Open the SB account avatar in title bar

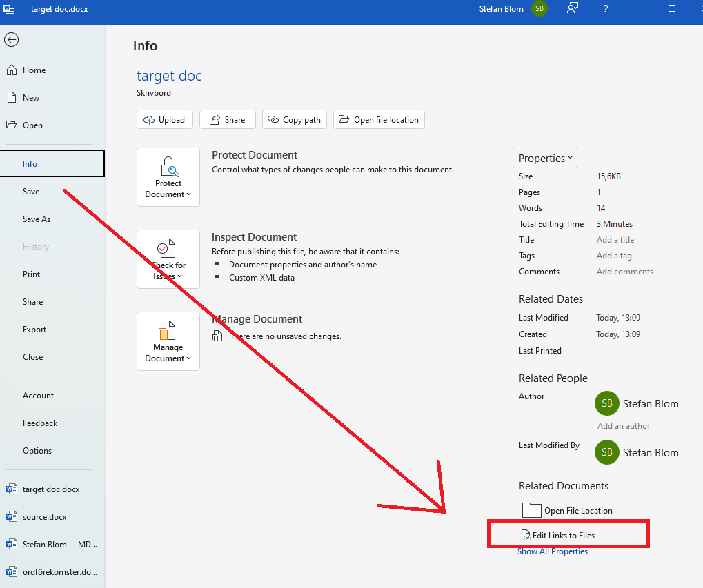click(539, 8)
